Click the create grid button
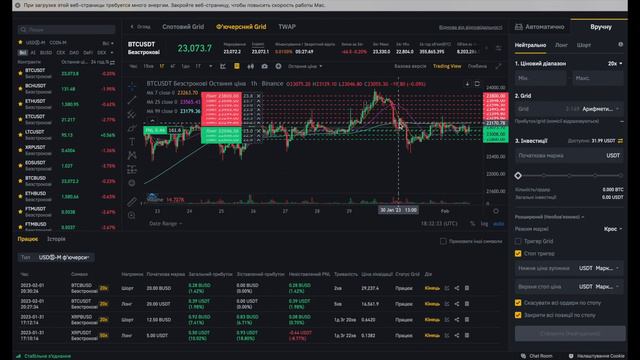 (570, 333)
